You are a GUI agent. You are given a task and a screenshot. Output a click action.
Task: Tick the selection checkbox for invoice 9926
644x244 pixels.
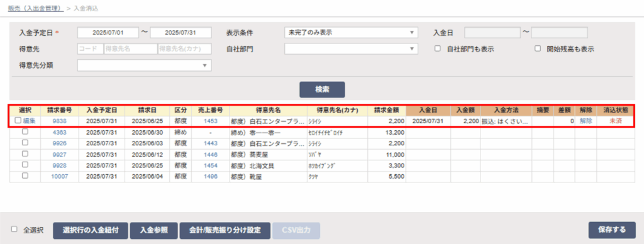[25, 143]
